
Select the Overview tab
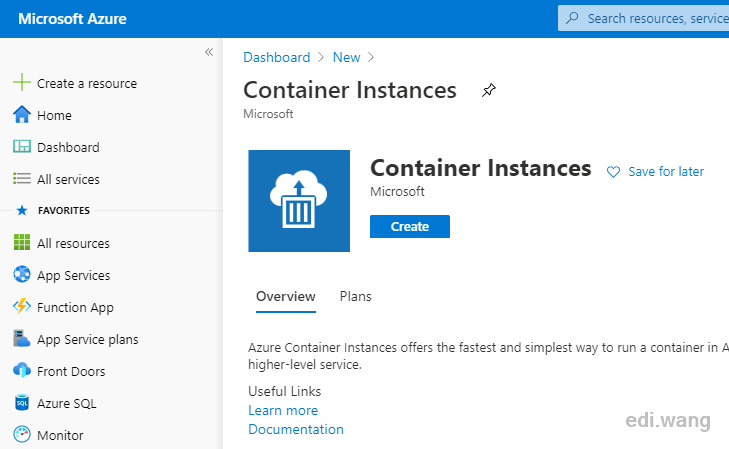(286, 297)
